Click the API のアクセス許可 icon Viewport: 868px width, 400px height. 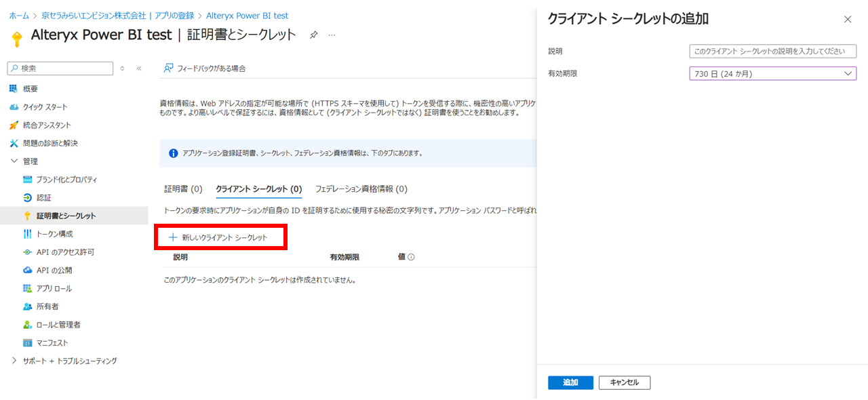(x=28, y=252)
